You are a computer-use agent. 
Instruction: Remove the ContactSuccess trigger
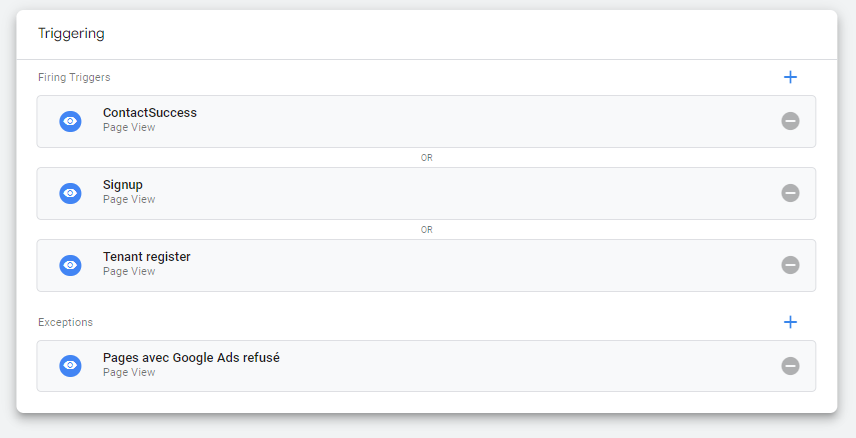tap(790, 121)
